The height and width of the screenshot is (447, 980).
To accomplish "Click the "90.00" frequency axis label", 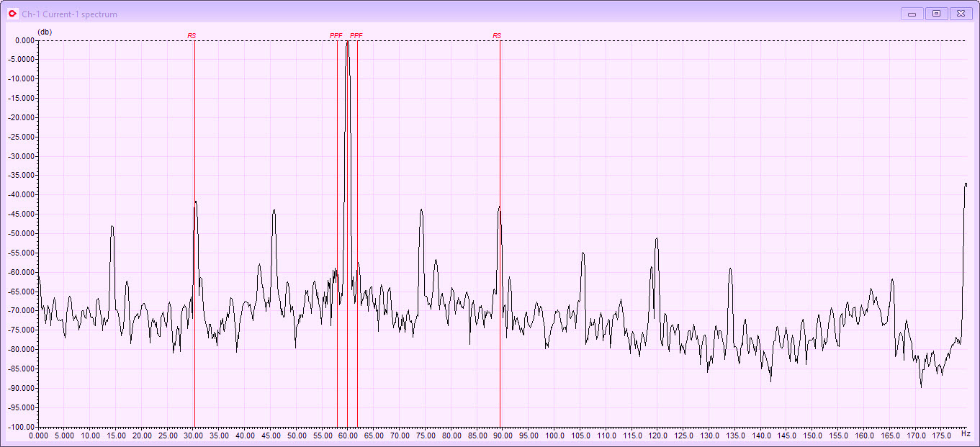I will [503, 435].
